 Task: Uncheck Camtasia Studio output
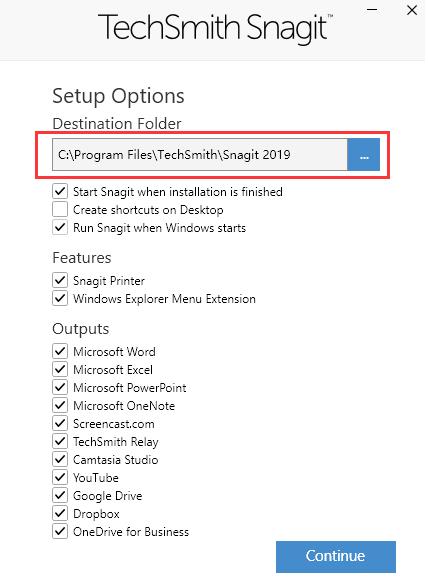60,460
